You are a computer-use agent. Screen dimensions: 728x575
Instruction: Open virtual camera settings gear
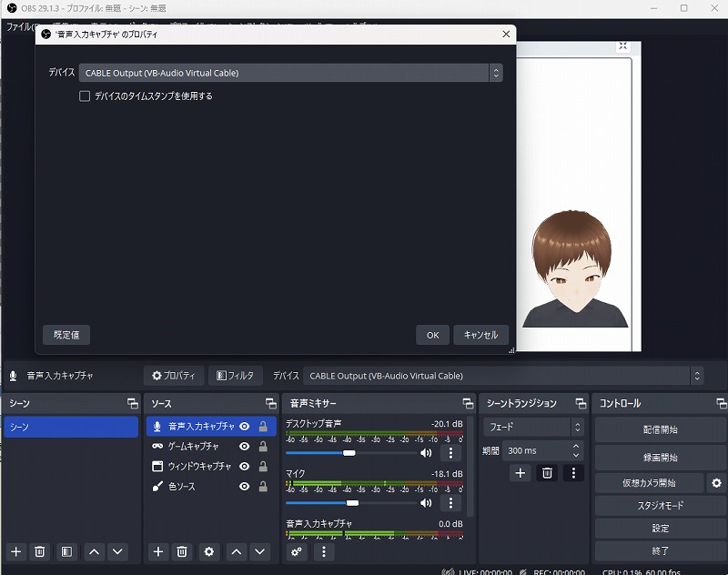coord(716,483)
